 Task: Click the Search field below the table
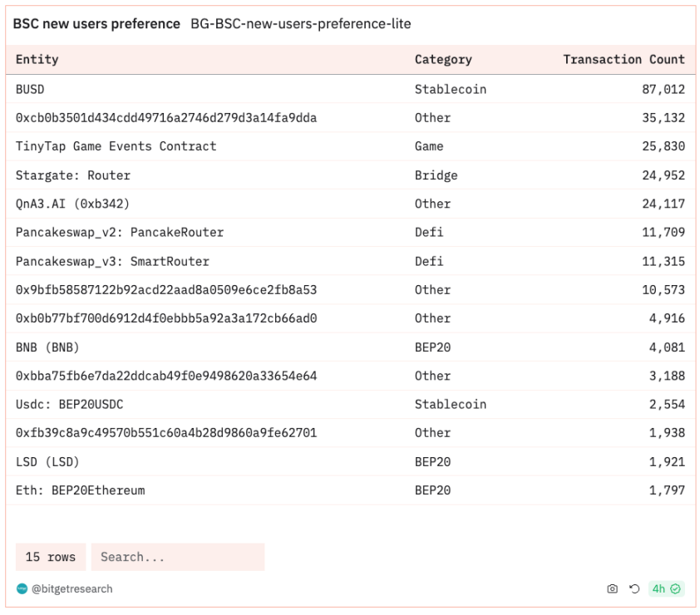coord(178,557)
